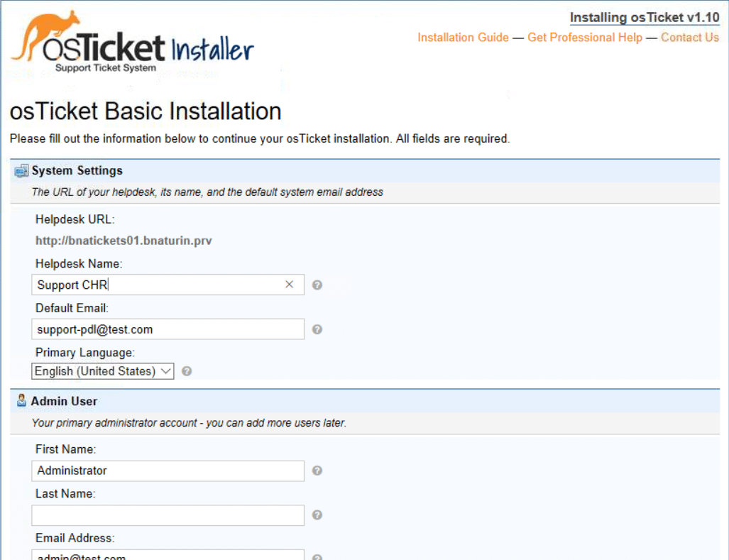Image resolution: width=729 pixels, height=560 pixels.
Task: Click the 'Email Address:' label
Action: (75, 538)
